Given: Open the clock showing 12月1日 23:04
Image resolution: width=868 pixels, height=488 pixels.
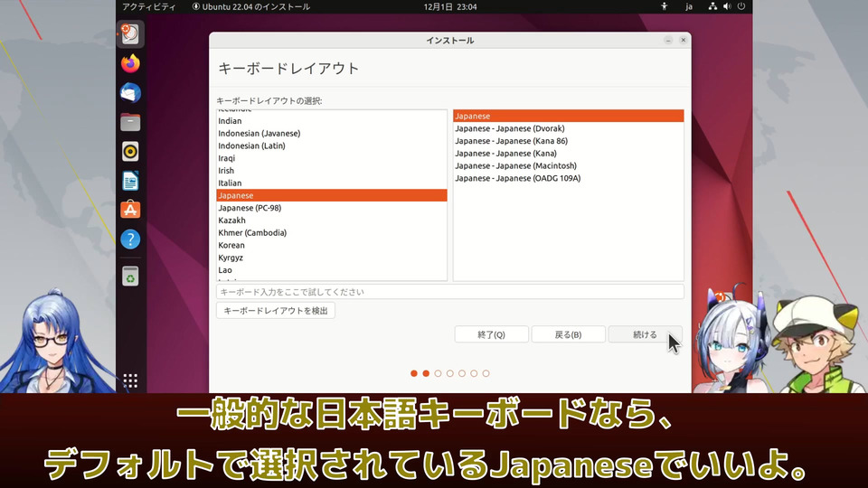Looking at the screenshot, I should 450,6.
